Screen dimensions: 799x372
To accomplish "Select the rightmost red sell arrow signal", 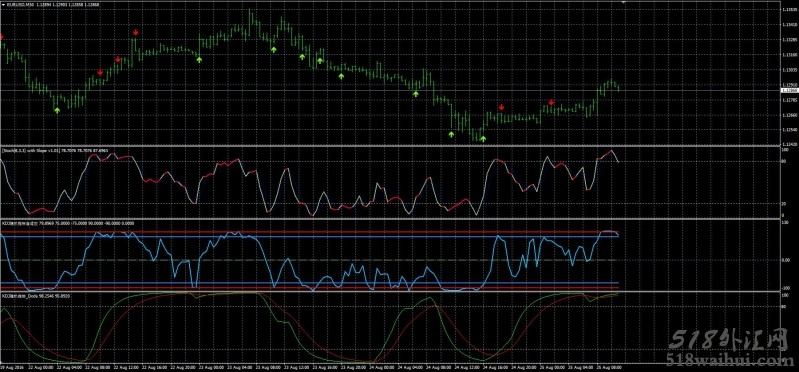I will click(x=551, y=102).
